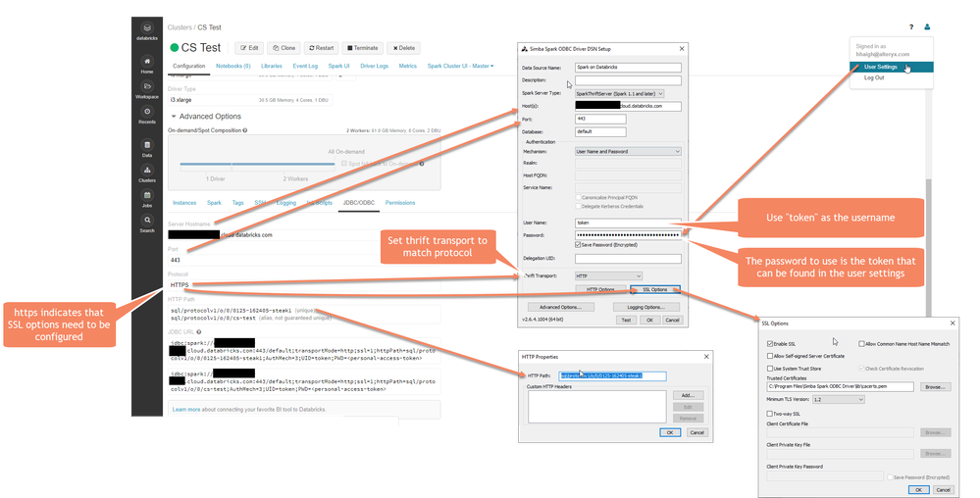
Task: Open the Instances advanced tab
Action: click(184, 203)
